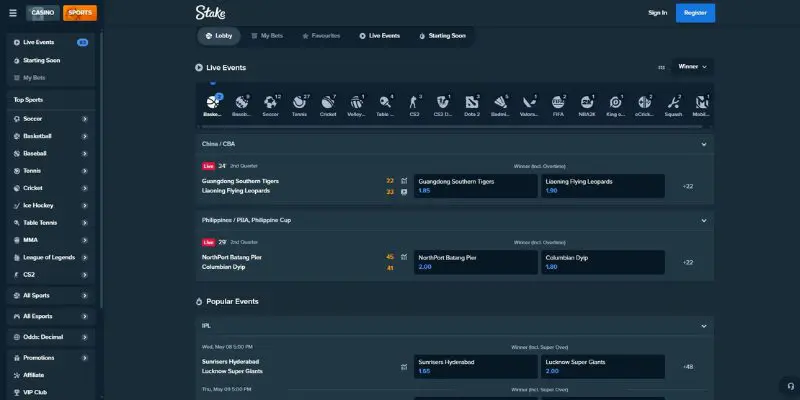This screenshot has height=400, width=800.
Task: Collapse the China / CBA section
Action: [x=705, y=143]
